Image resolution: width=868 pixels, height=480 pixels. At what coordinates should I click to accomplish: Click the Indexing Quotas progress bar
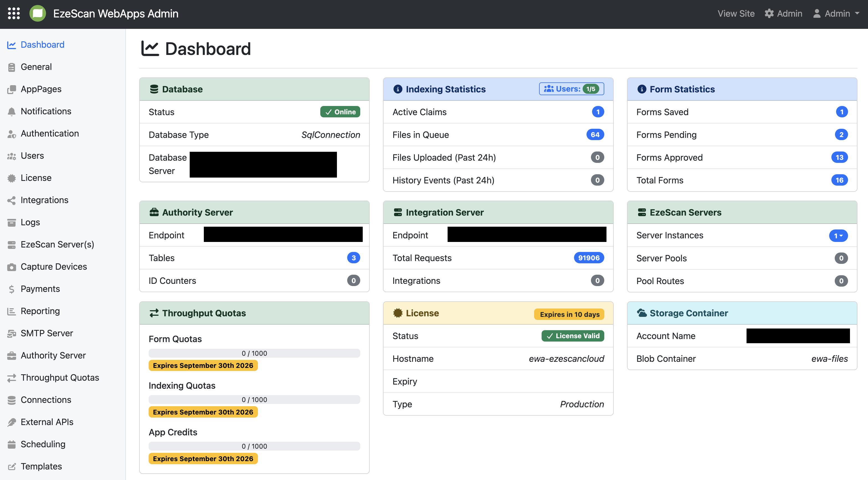click(x=254, y=400)
